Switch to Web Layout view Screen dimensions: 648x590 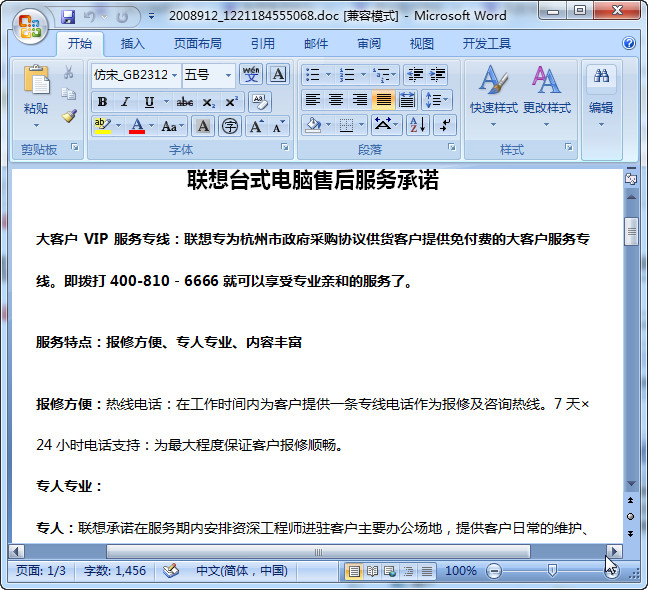pos(390,571)
